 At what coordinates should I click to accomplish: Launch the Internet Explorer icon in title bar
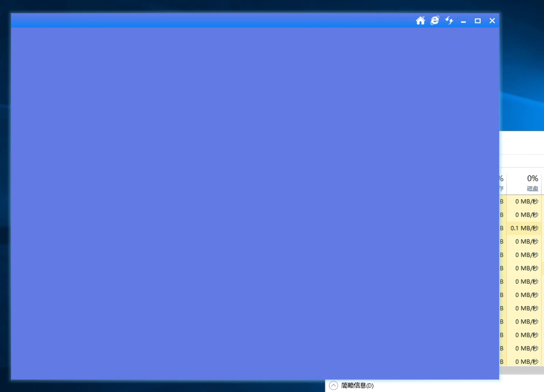coord(435,20)
